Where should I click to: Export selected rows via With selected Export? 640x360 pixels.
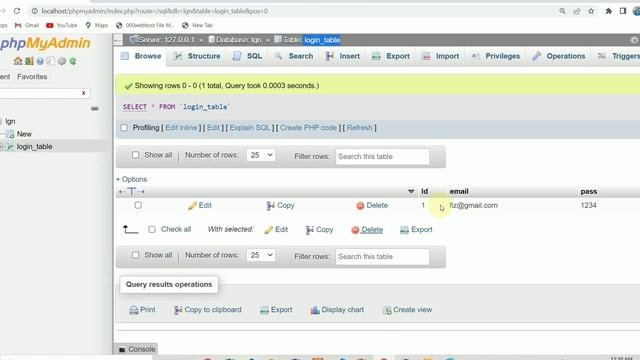click(416, 229)
